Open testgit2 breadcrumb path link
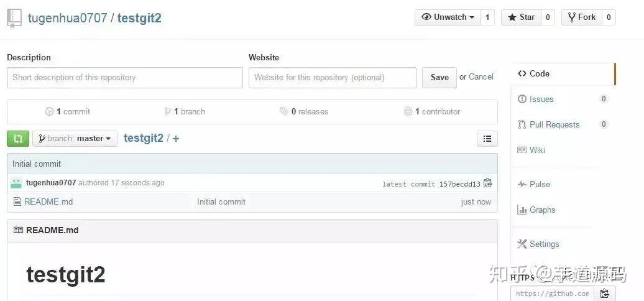The width and height of the screenshot is (644, 301). (144, 138)
